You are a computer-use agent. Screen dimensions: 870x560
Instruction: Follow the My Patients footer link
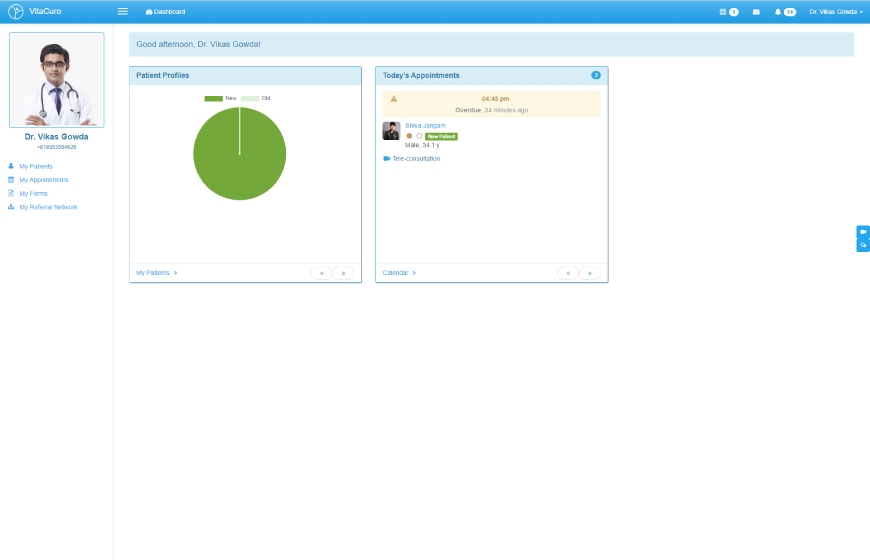coord(157,273)
